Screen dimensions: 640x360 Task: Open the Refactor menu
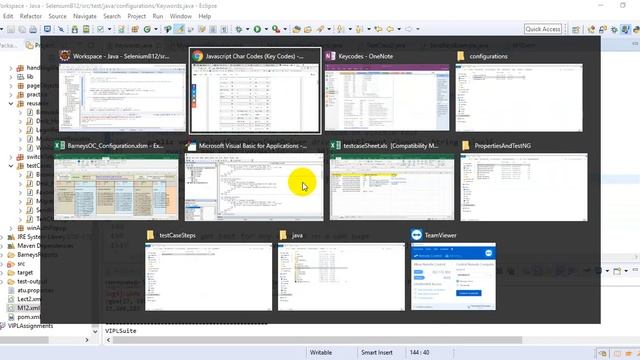pyautogui.click(x=31, y=16)
